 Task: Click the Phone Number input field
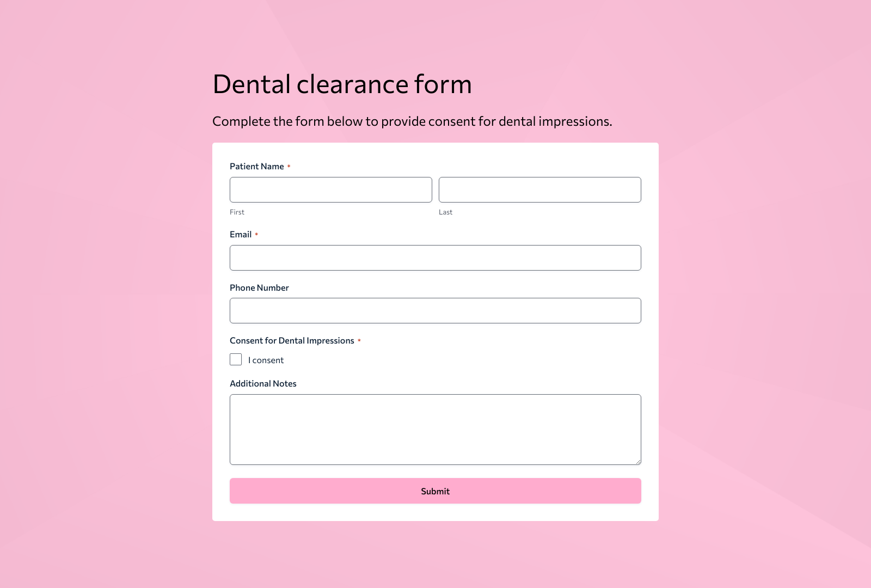[x=435, y=310]
